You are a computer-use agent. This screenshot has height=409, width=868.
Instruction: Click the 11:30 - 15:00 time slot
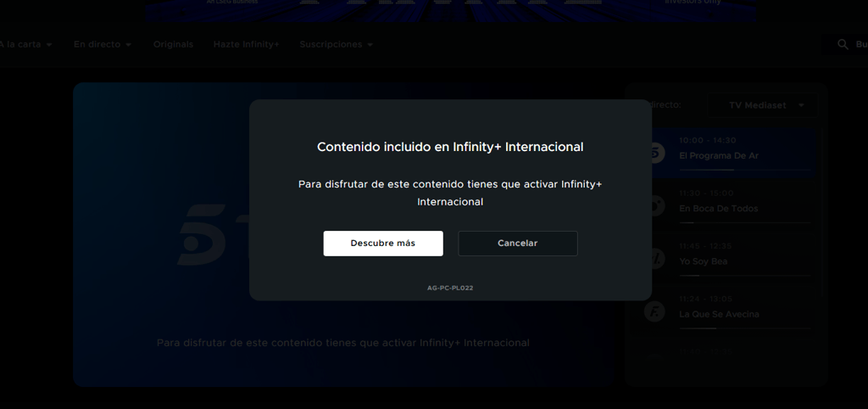coord(706,193)
